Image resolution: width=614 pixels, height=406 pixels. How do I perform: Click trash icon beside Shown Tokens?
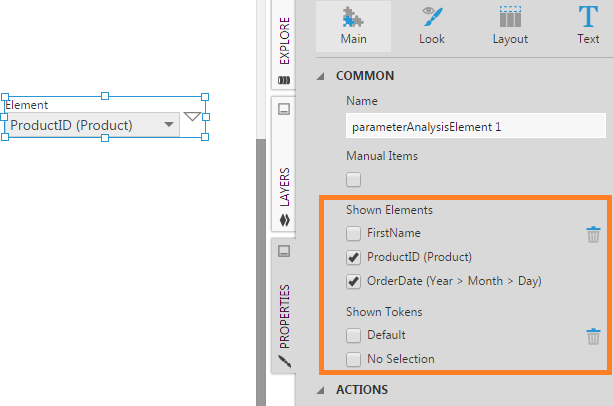coord(593,336)
